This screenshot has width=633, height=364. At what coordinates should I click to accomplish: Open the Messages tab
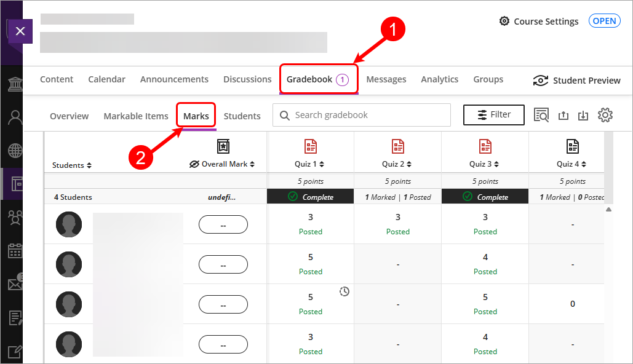click(386, 79)
